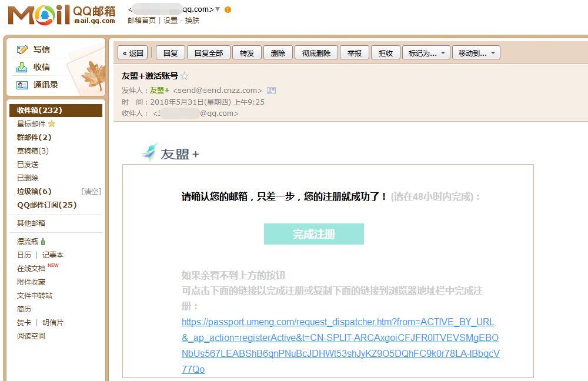The height and width of the screenshot is (381, 588).
Task: Select 垃圾箱(6) folder in sidebar
Action: (x=34, y=192)
